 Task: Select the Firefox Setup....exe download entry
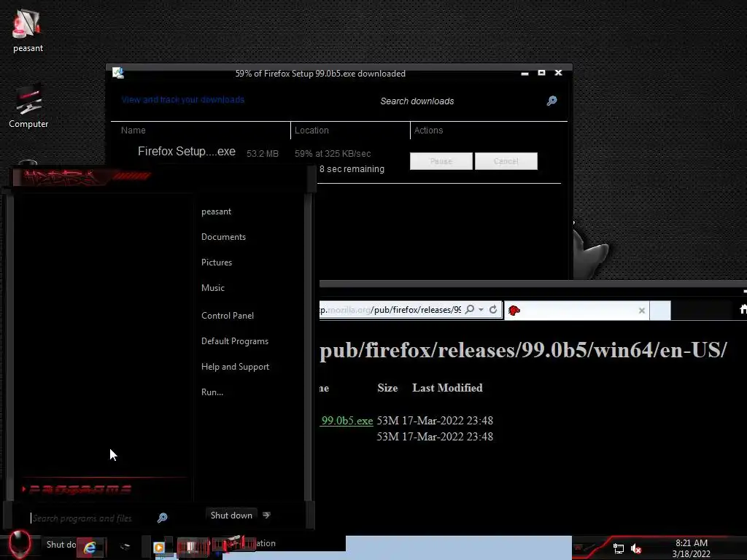coord(187,152)
